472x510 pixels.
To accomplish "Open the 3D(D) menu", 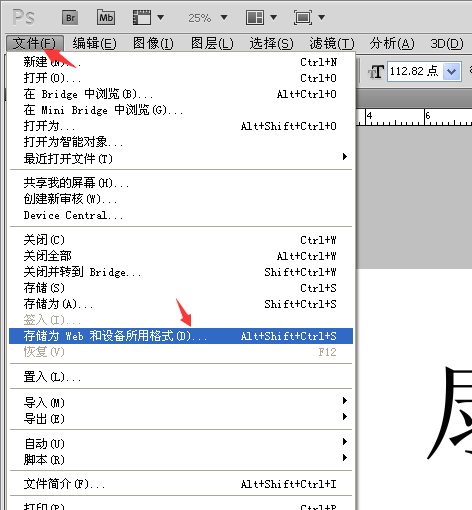I will click(447, 43).
